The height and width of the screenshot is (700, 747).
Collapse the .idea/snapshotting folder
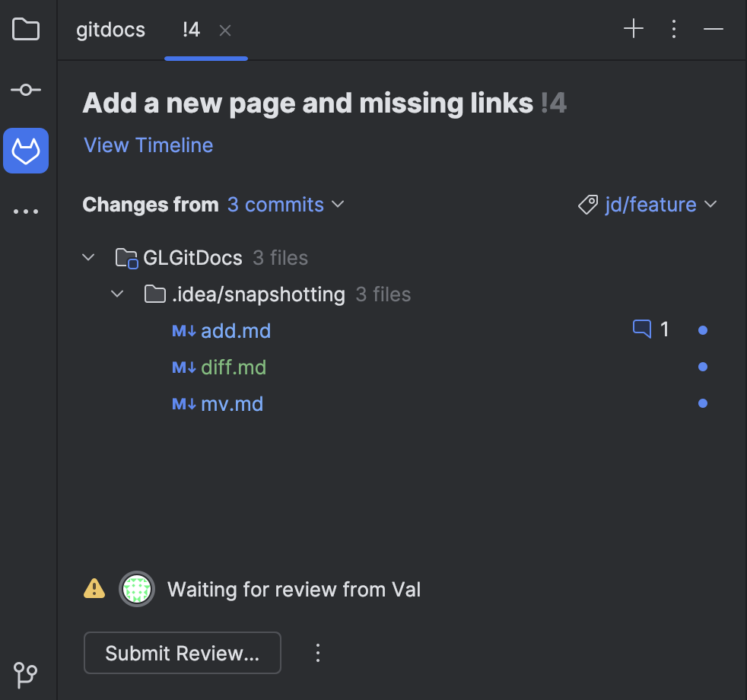click(117, 294)
